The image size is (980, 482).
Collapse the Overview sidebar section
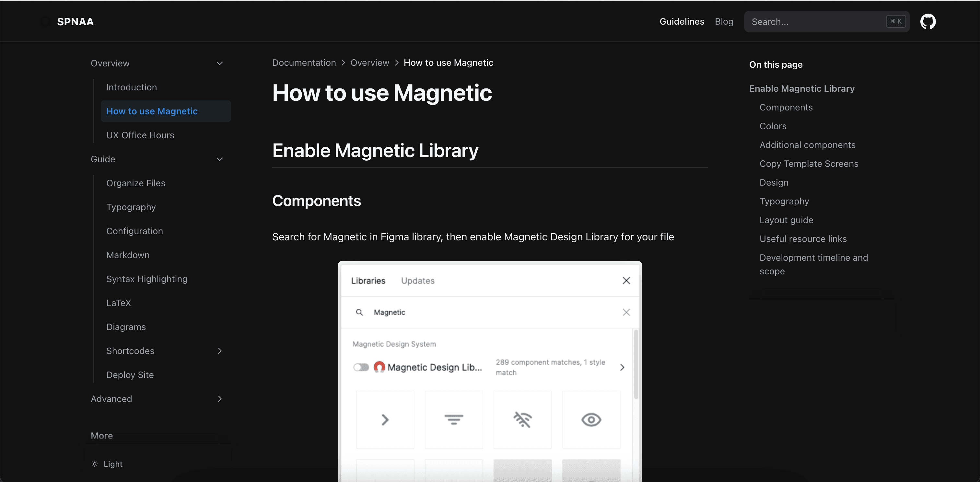[x=219, y=63]
